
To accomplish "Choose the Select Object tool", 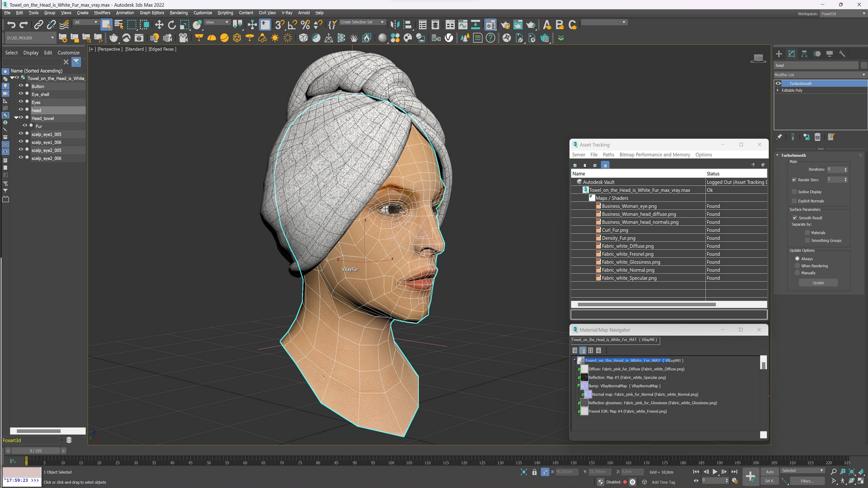I will [x=106, y=25].
